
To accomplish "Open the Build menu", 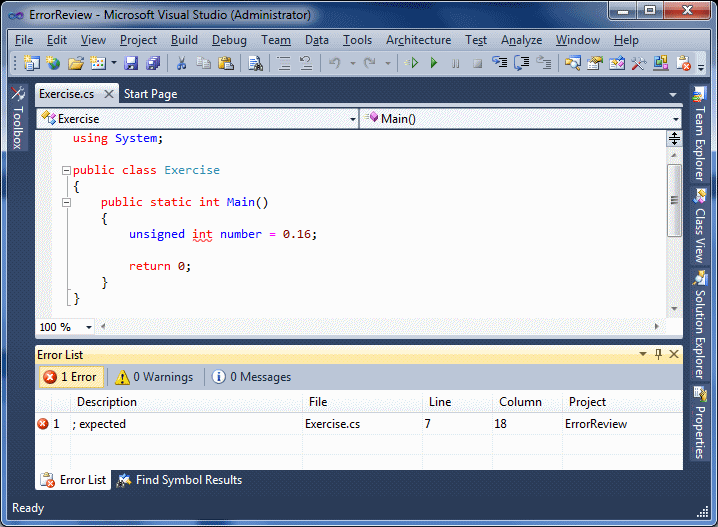I will coord(184,40).
